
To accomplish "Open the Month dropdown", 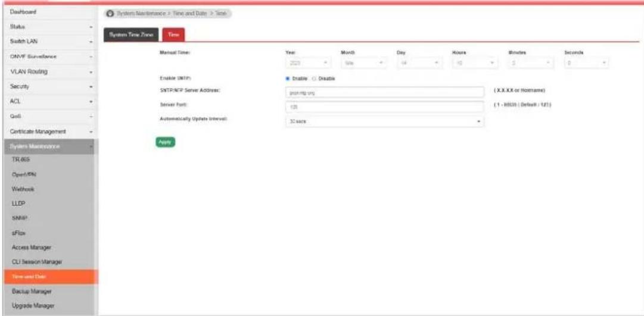I will point(365,64).
